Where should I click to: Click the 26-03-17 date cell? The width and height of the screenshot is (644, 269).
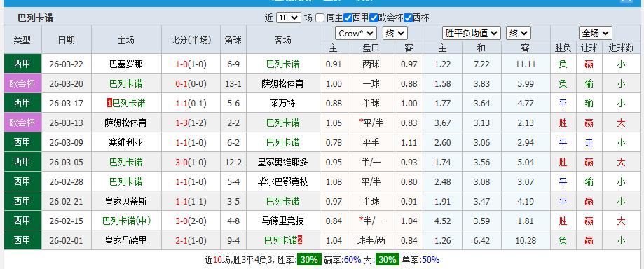[x=66, y=103]
